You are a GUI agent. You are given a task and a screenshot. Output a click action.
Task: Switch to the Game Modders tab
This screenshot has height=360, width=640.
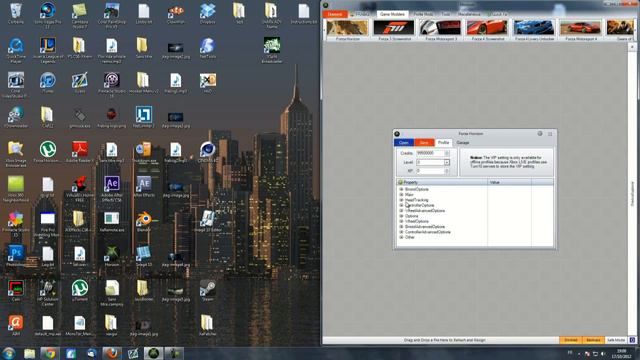pyautogui.click(x=392, y=14)
